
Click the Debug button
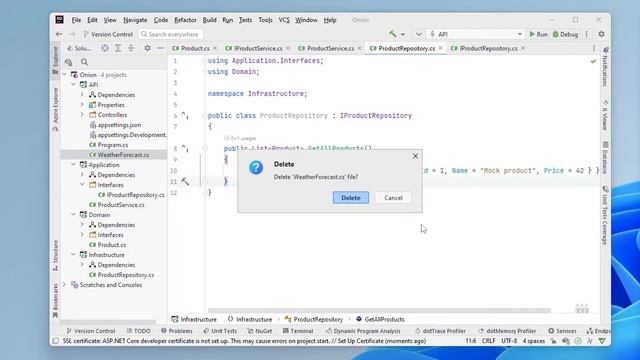point(565,34)
